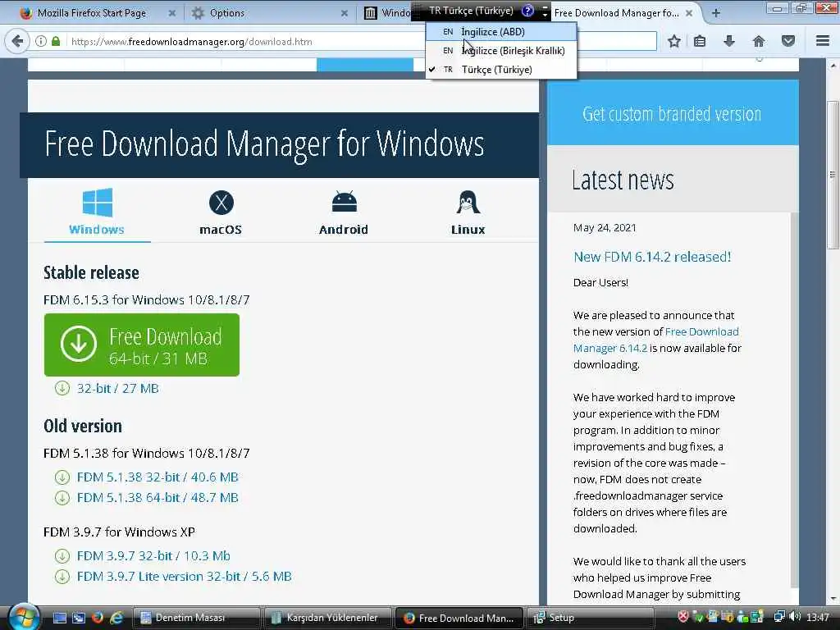This screenshot has width=840, height=630.
Task: Open language bar help question mark
Action: [x=527, y=11]
